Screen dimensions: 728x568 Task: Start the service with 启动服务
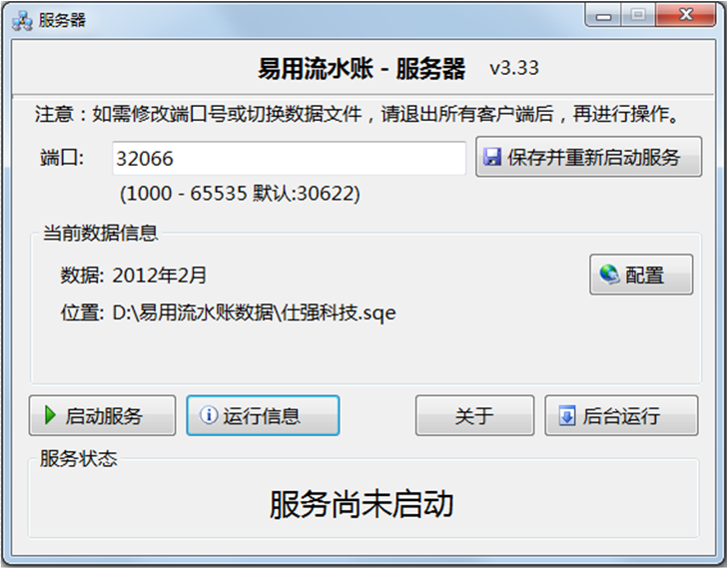pyautogui.click(x=102, y=415)
